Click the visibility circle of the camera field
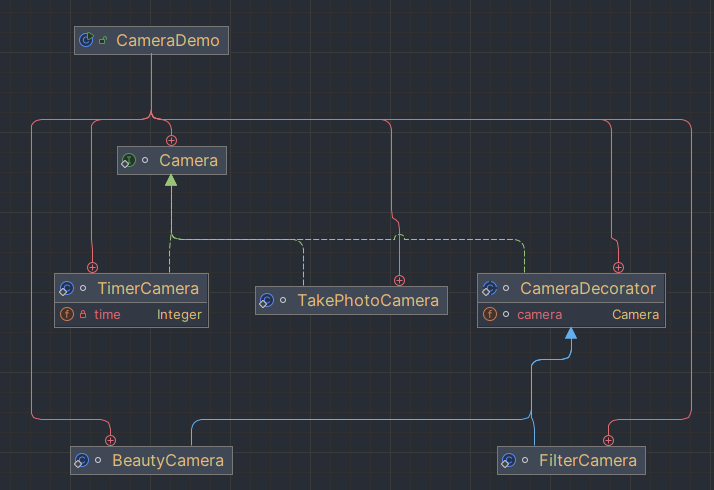This screenshot has height=490, width=714. pos(506,314)
